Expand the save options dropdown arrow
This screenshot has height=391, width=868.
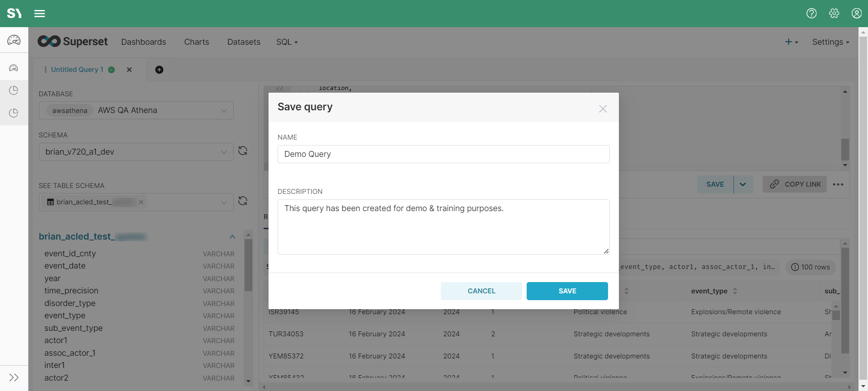tap(743, 184)
